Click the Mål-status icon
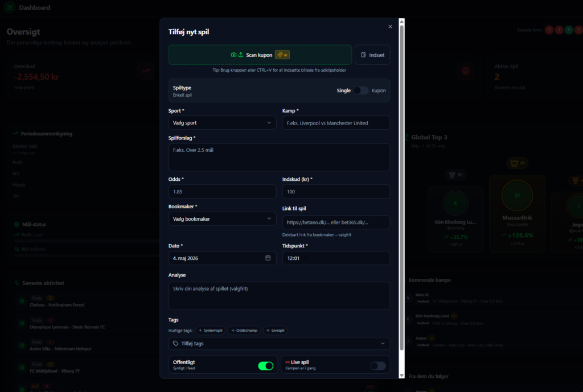 point(17,224)
